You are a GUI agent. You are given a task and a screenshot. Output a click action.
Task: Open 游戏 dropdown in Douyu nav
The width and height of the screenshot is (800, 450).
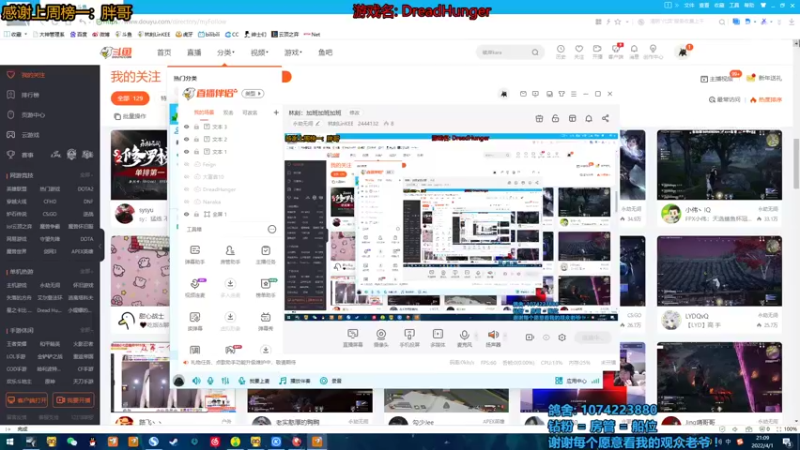pos(293,53)
